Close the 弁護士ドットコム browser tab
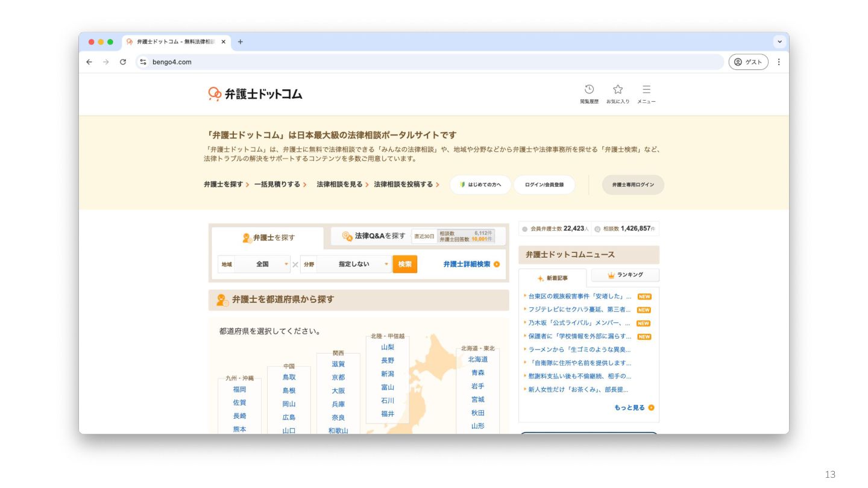868x488 pixels. (x=224, y=42)
